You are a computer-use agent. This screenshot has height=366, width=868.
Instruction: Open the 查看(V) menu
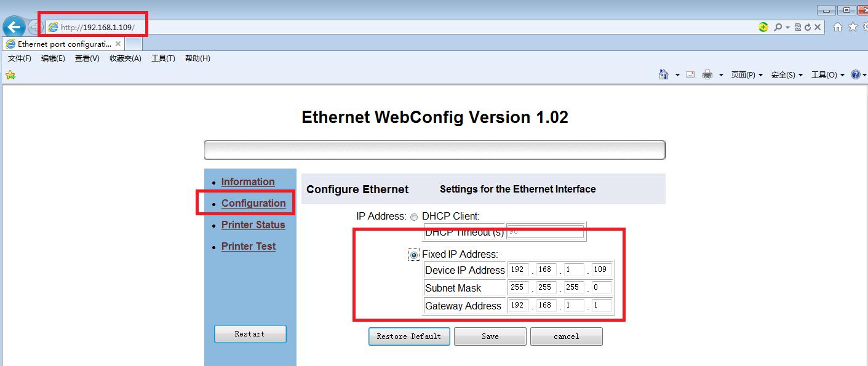pos(87,58)
